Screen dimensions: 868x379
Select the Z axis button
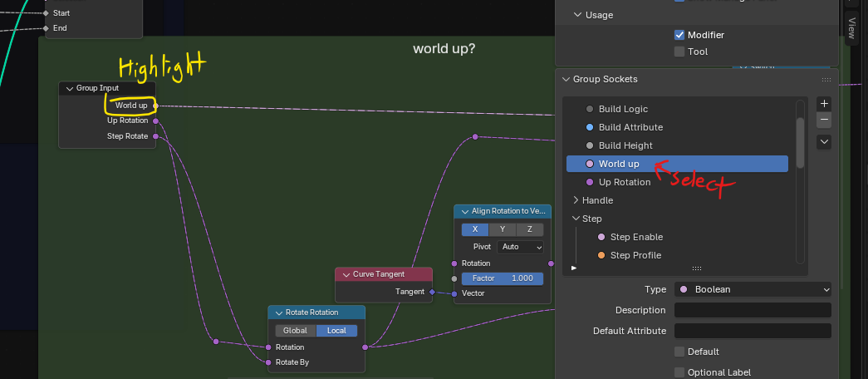(530, 229)
